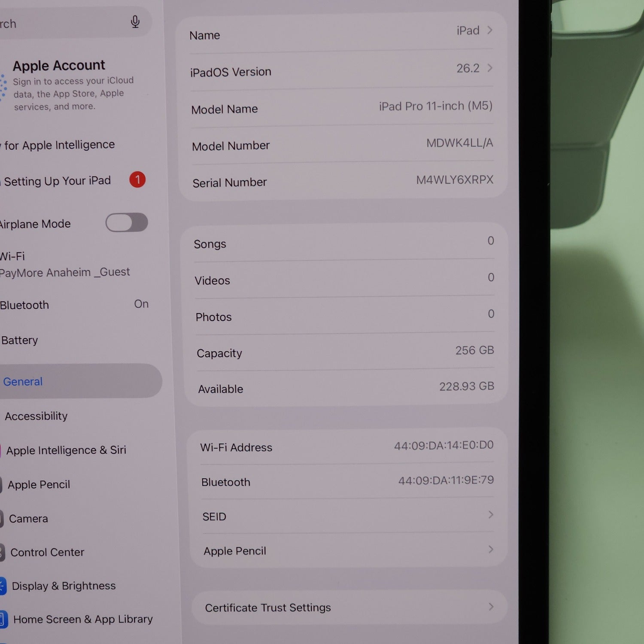644x644 pixels.
Task: Tap the microphone dictation icon in search
Action: click(x=135, y=22)
